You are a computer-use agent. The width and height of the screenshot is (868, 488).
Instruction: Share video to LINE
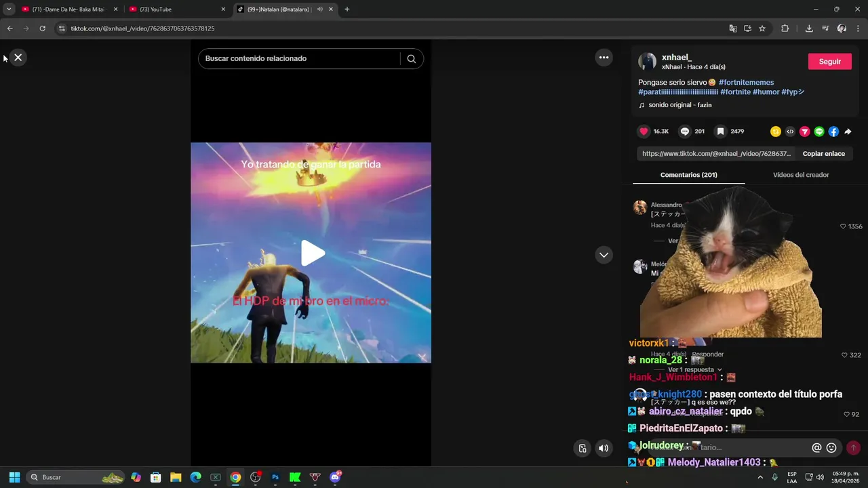pyautogui.click(x=819, y=131)
